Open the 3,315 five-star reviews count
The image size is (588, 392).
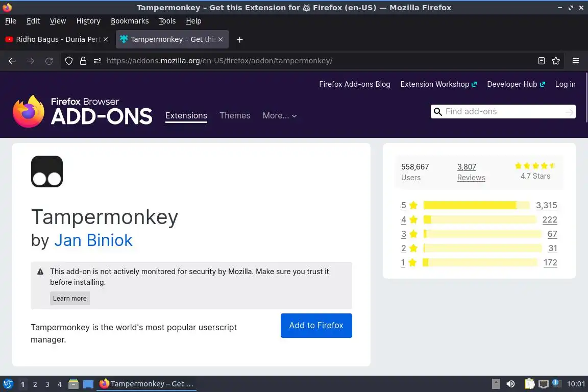(546, 205)
